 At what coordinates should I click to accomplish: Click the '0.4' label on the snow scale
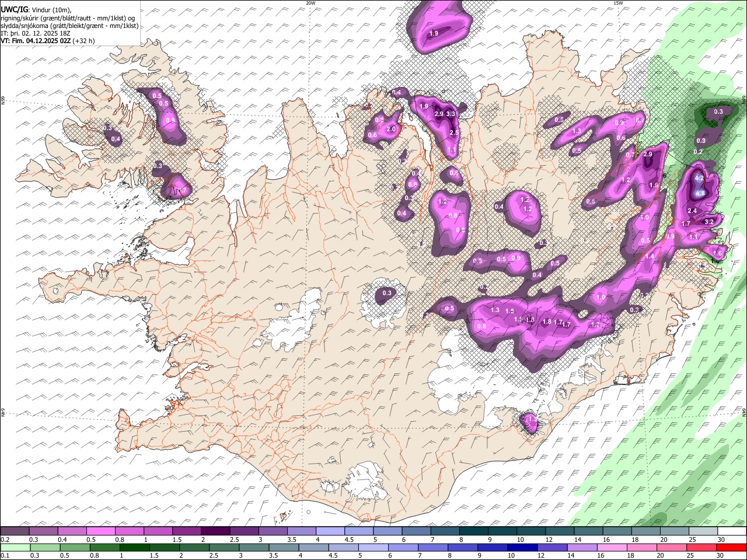click(x=62, y=540)
